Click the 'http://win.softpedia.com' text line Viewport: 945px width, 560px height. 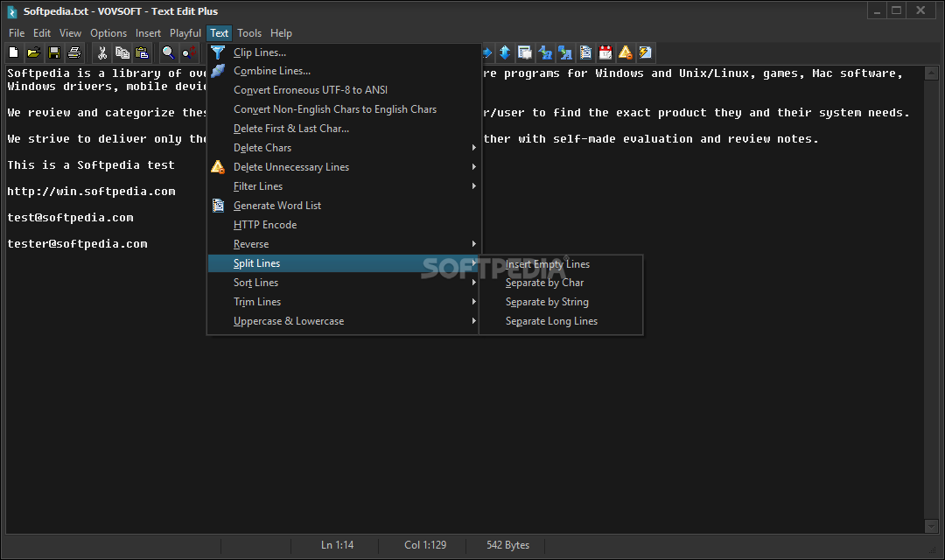click(91, 192)
